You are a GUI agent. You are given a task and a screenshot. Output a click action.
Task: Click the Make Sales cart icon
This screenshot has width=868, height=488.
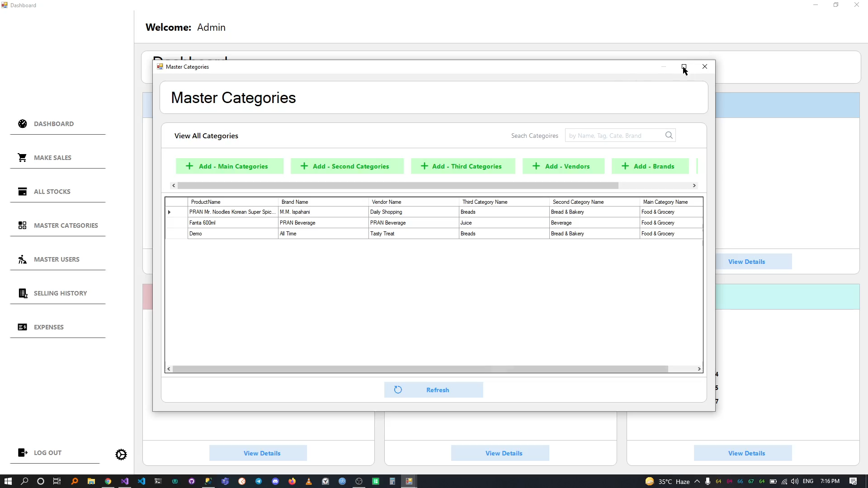point(22,158)
